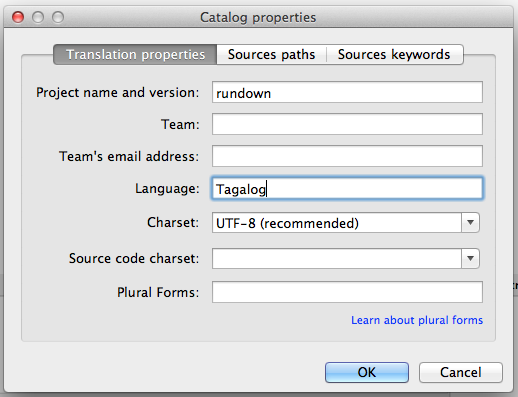The width and height of the screenshot is (518, 397).
Task: Open the Charset dropdown arrow
Action: click(x=470, y=223)
